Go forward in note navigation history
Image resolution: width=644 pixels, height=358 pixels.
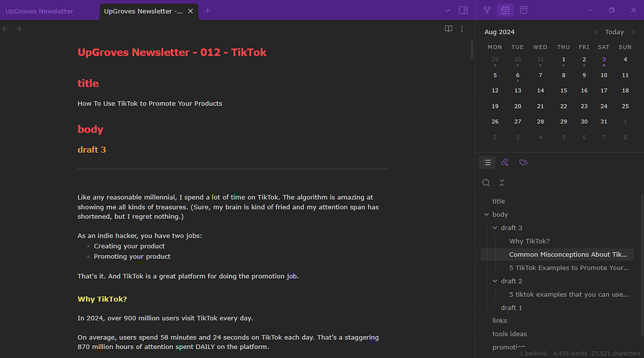[x=19, y=29]
